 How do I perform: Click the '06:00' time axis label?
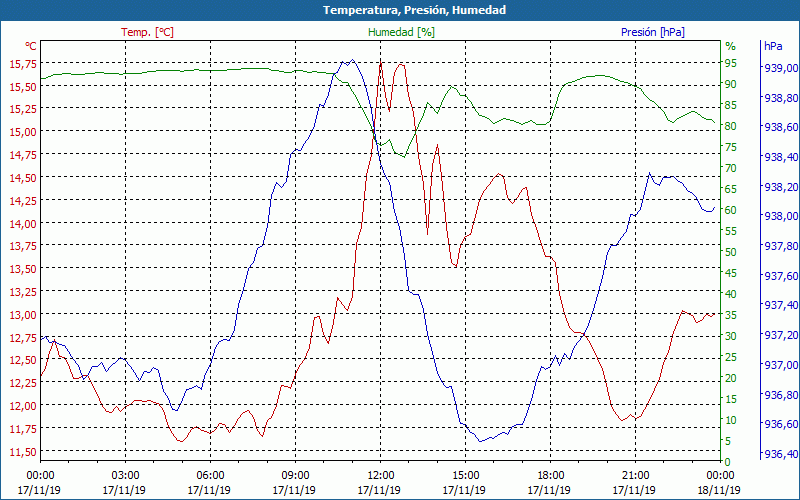(210, 476)
